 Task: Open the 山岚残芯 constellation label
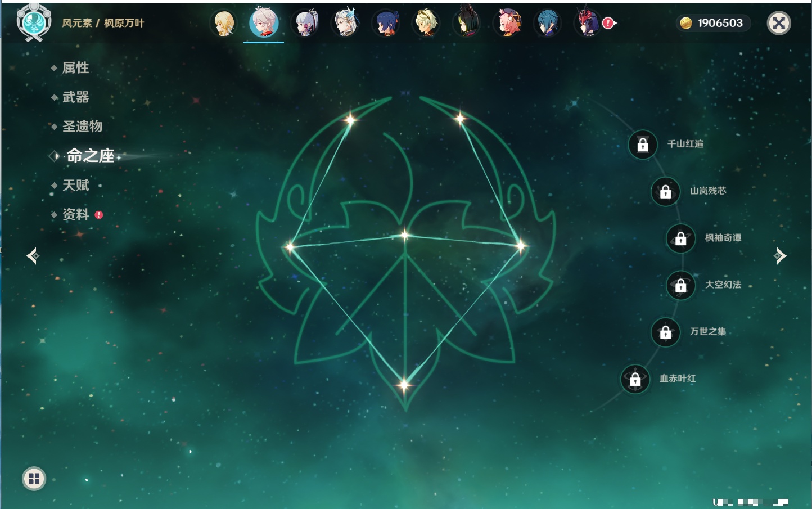708,191
